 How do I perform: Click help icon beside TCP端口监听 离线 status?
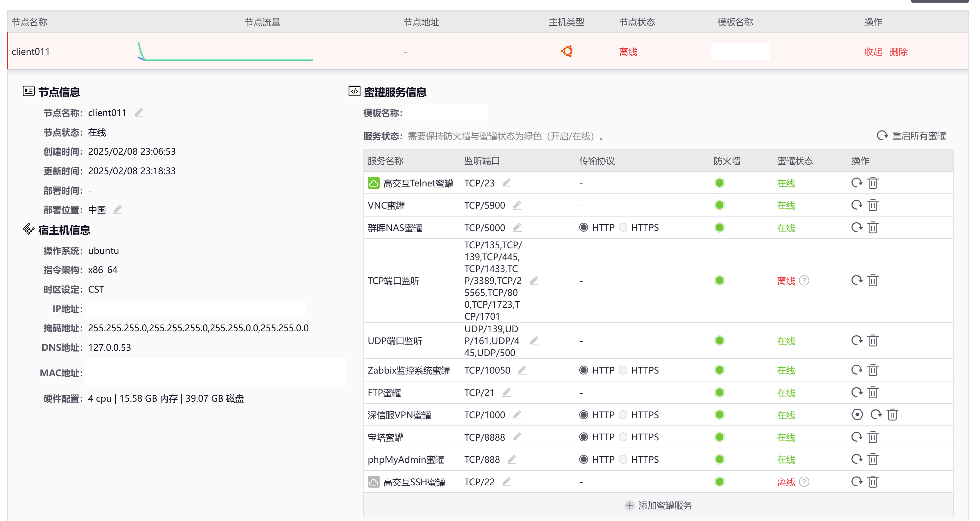(x=804, y=280)
